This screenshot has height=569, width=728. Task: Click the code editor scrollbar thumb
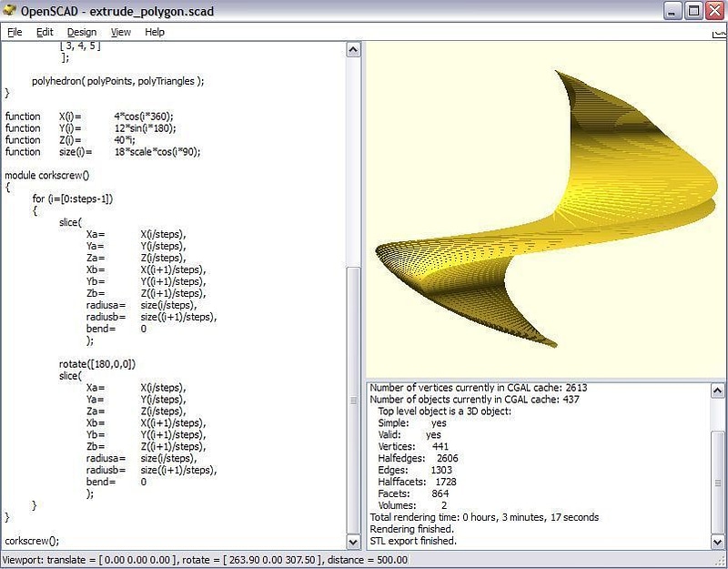pyautogui.click(x=353, y=401)
